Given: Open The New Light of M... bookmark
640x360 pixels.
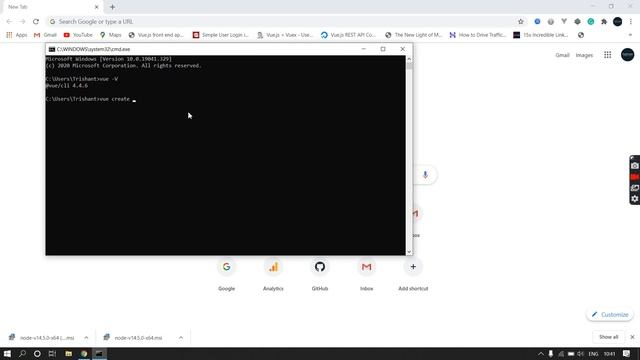Looking at the screenshot, I should click(413, 35).
